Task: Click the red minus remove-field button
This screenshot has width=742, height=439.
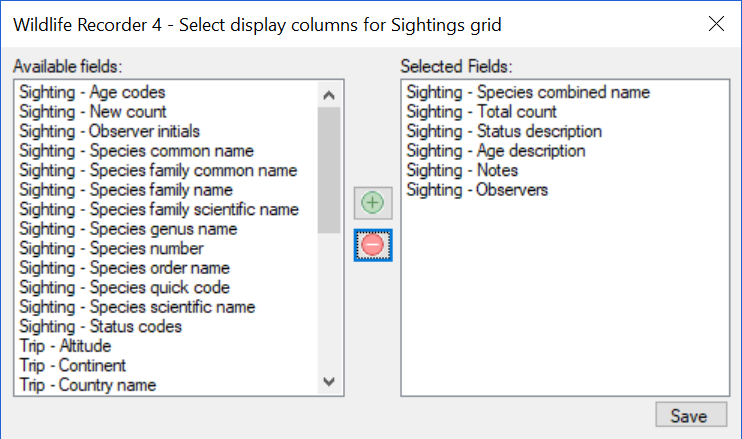Action: (373, 245)
